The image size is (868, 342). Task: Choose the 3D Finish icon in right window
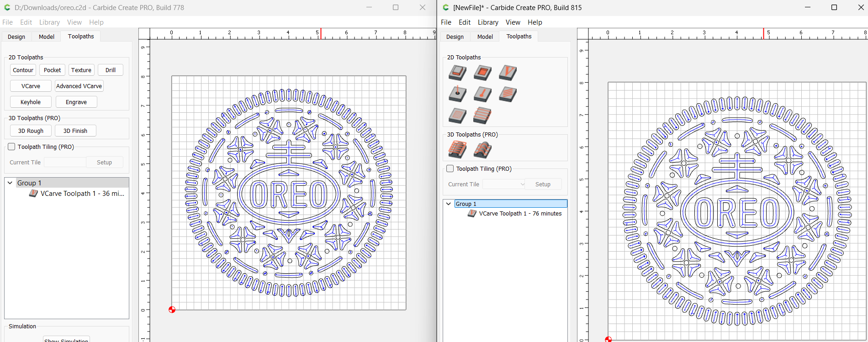coord(482,150)
